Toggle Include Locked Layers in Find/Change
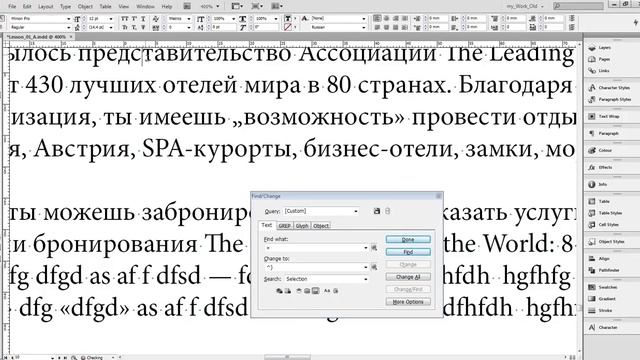The height and width of the screenshot is (360, 640). [279, 291]
